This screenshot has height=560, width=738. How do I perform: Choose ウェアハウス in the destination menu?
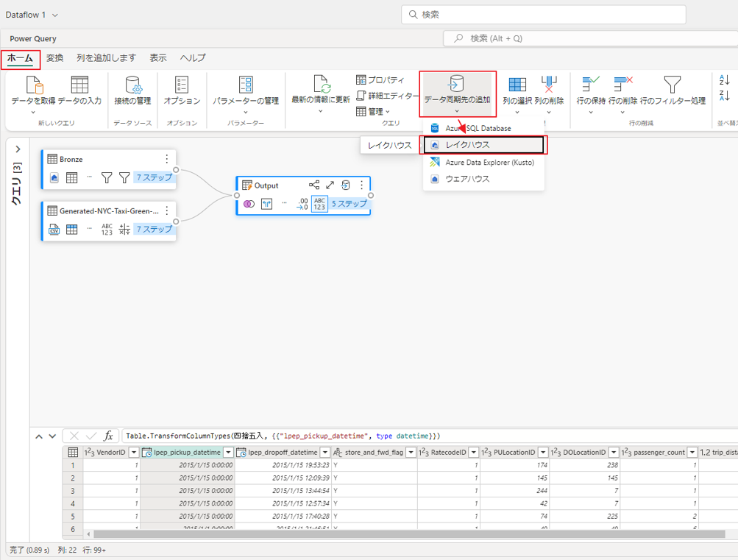(x=467, y=179)
